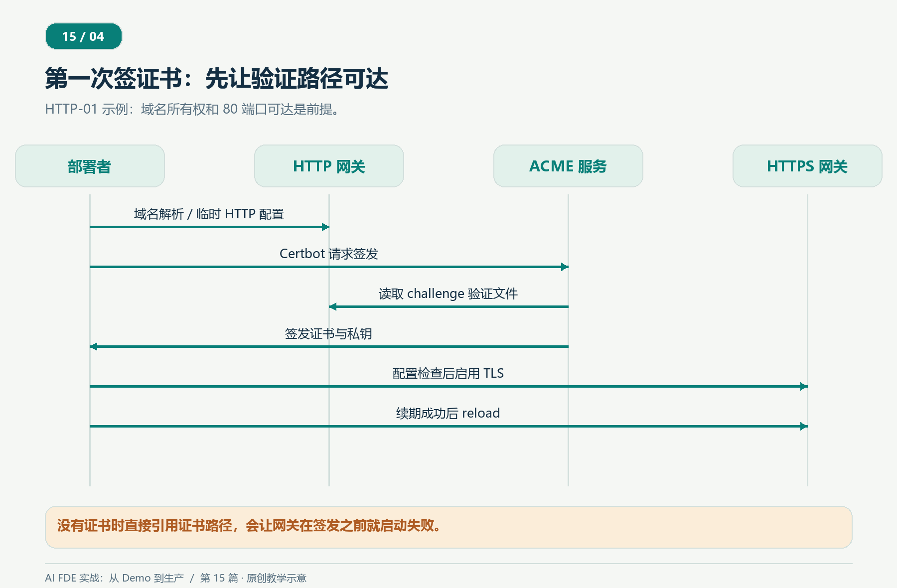Select the ACME 服务 participant box
This screenshot has height=588, width=897.
pyautogui.click(x=568, y=166)
